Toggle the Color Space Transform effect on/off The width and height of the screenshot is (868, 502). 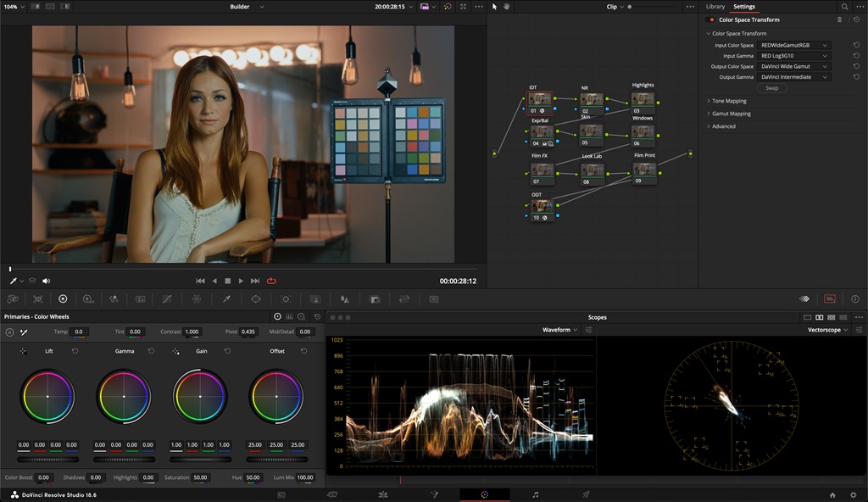(711, 20)
